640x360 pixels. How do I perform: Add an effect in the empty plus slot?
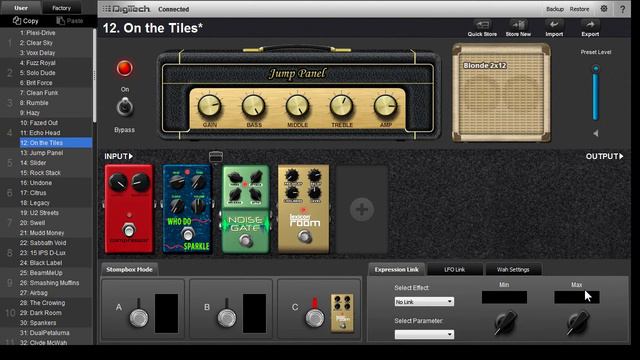tap(362, 210)
